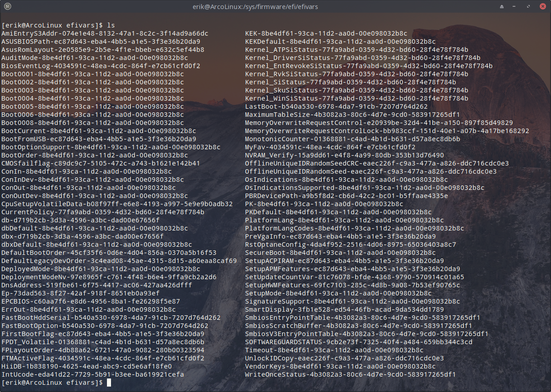Select the LastBoot entry
Image resolution: width=551 pixels, height=392 pixels.
[336, 106]
